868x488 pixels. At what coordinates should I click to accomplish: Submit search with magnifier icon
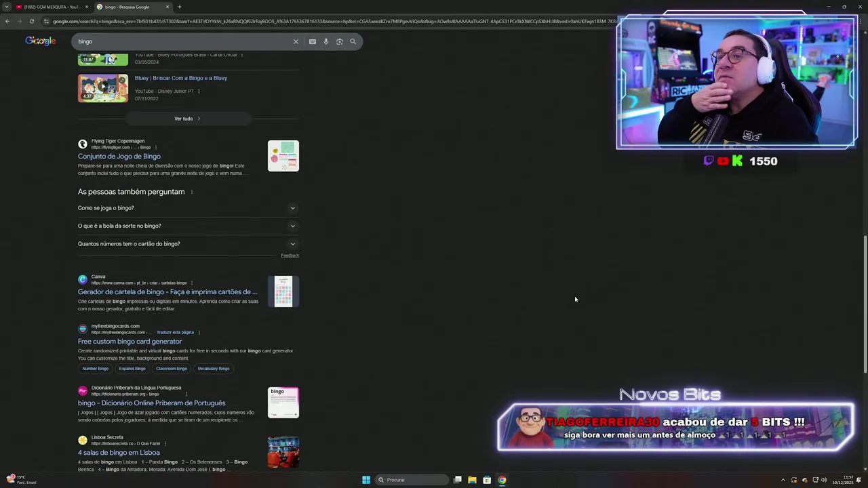(x=353, y=41)
